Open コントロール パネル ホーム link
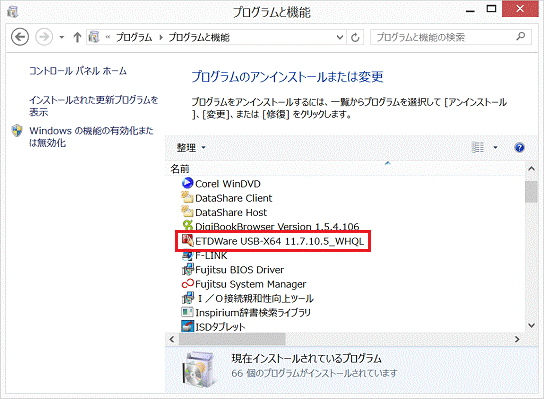The image size is (544, 399). point(78,71)
